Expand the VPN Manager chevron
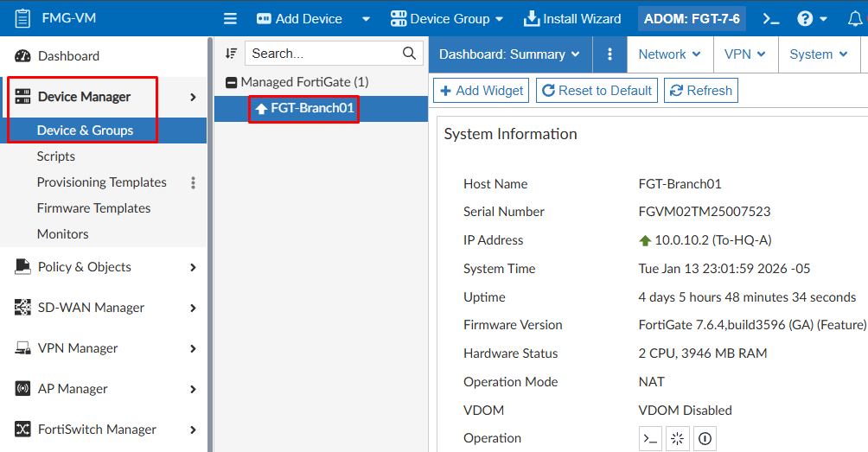This screenshot has width=868, height=452. pos(193,348)
